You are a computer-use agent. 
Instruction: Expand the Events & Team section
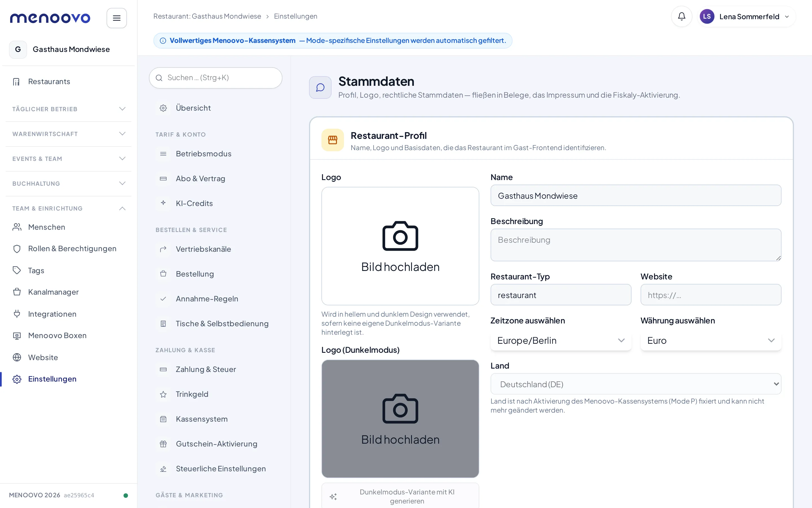coord(69,159)
